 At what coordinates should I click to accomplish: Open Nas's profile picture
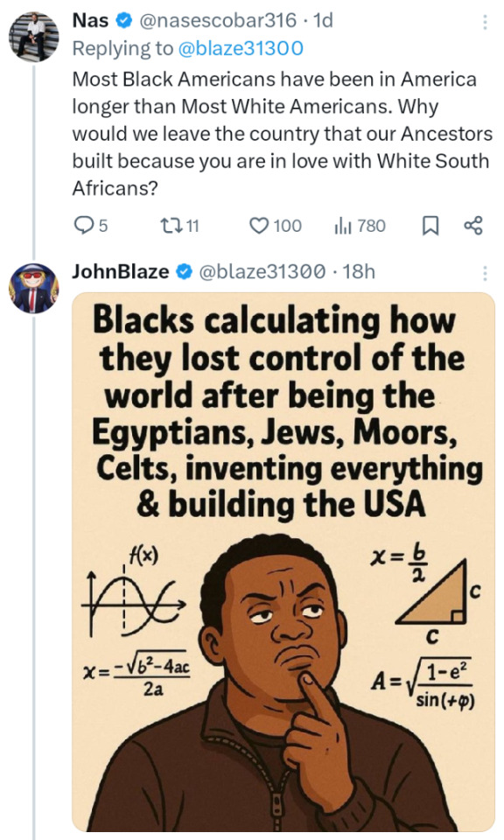[x=34, y=37]
